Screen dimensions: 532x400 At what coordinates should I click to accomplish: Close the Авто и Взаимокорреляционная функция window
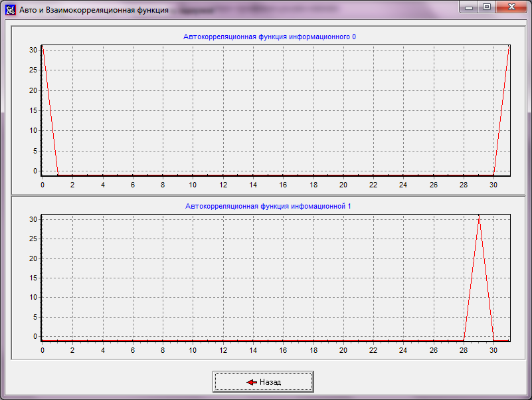coord(511,7)
